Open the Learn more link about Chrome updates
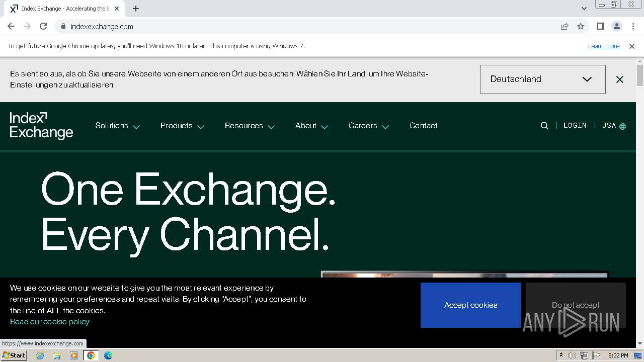 coord(604,46)
